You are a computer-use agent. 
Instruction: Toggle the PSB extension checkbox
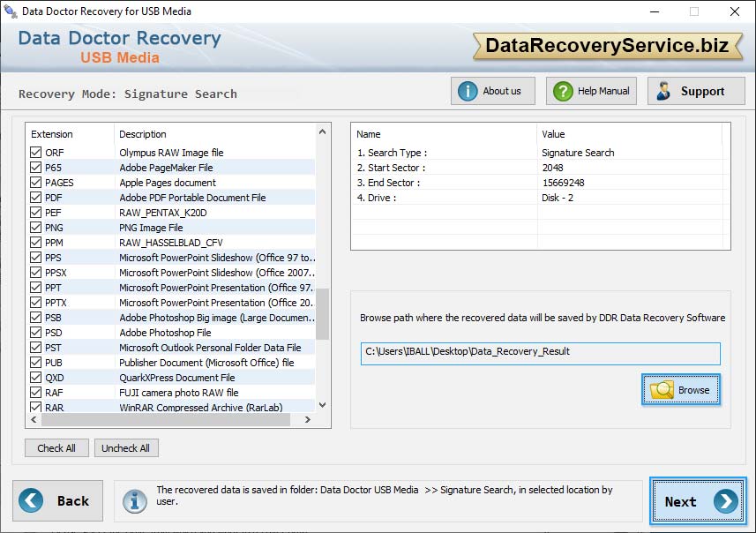35,318
